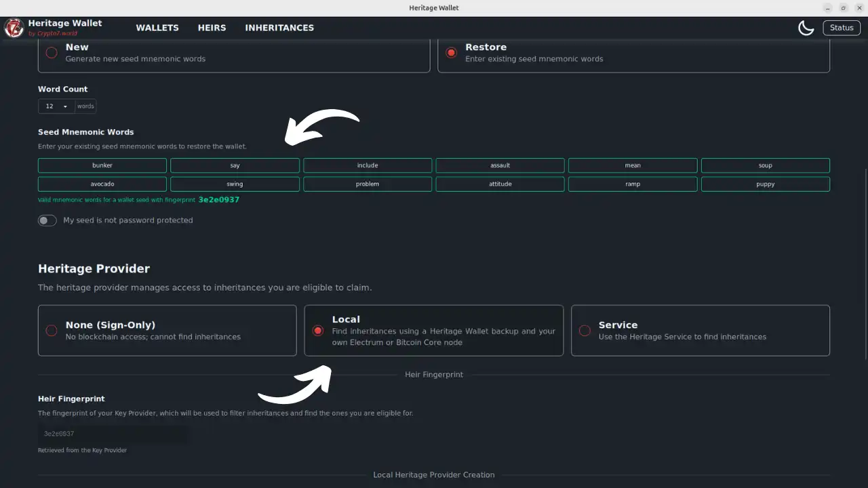Toggle the seed password protection switch

pyautogui.click(x=47, y=220)
